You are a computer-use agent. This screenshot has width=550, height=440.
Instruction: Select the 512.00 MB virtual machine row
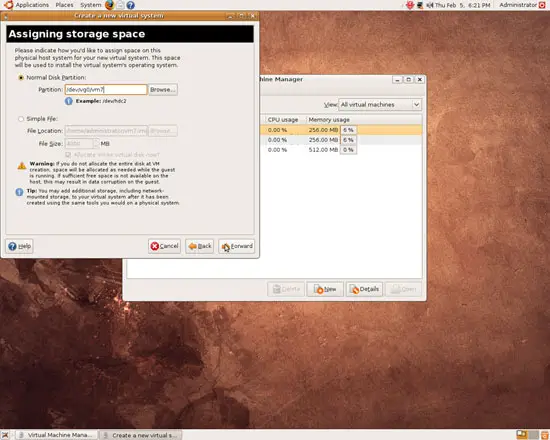click(x=341, y=150)
